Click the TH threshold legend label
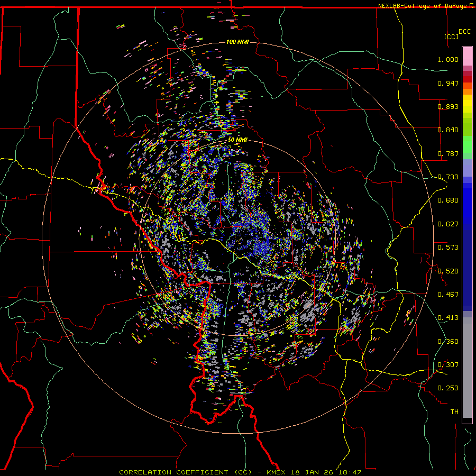This screenshot has height=476, width=476. pyautogui.click(x=454, y=412)
